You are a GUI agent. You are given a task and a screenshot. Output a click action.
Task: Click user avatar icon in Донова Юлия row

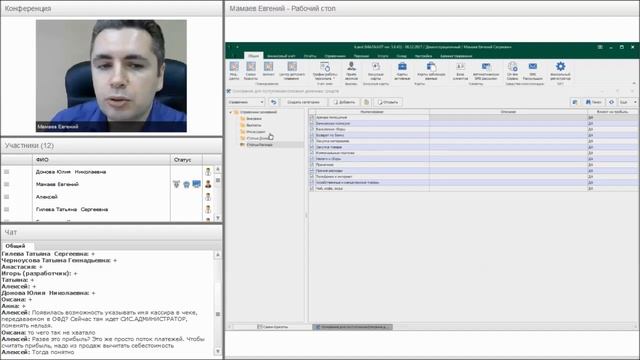click(208, 172)
